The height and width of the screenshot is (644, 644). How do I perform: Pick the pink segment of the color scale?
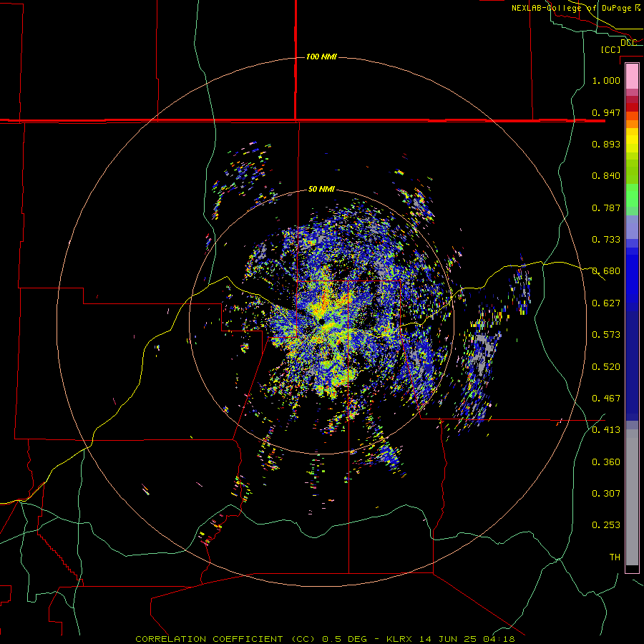pos(632,76)
